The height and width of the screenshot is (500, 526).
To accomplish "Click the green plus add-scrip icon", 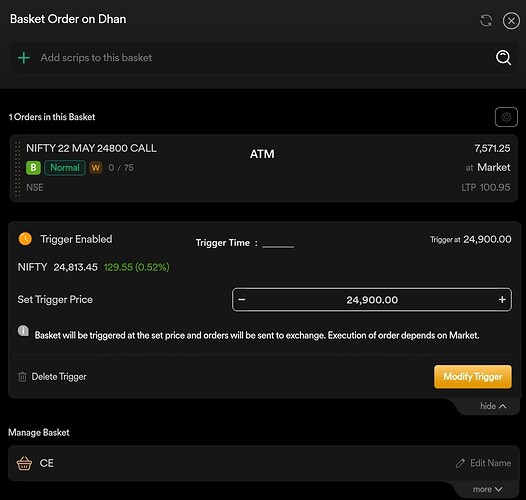I will [24, 58].
